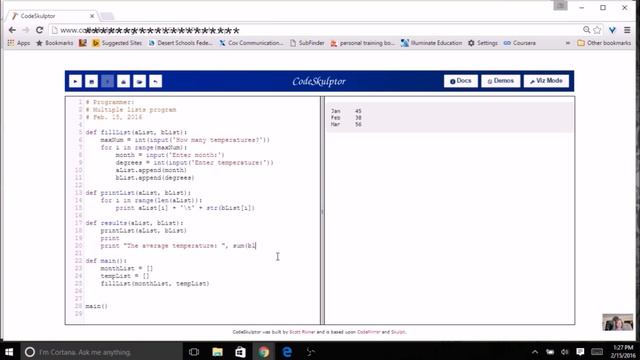The image size is (640, 360).
Task: Open the Bookmarks folder in bookmarks bar
Action: [55, 43]
